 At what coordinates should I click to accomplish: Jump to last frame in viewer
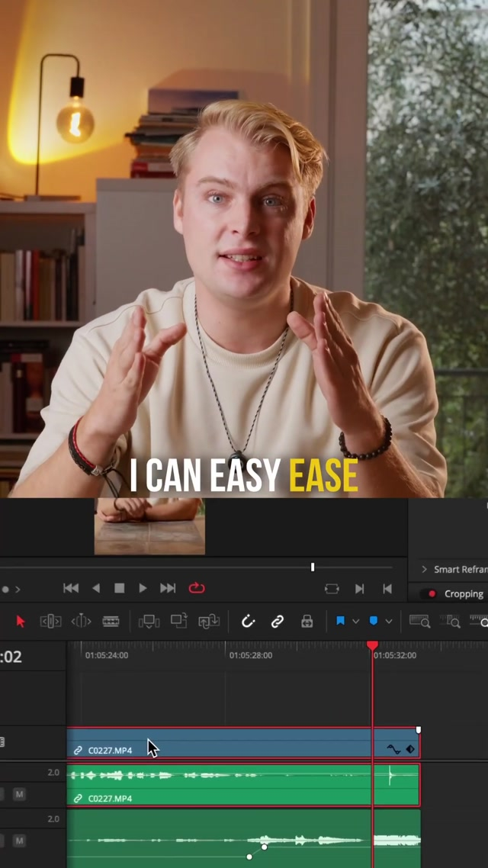(x=168, y=588)
